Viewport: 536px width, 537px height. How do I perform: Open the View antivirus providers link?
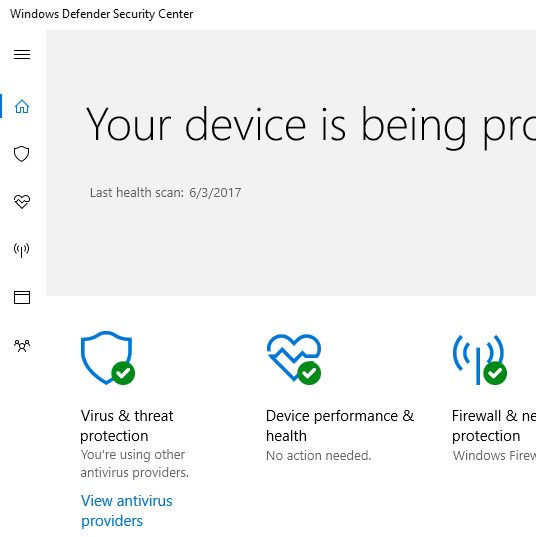click(126, 511)
